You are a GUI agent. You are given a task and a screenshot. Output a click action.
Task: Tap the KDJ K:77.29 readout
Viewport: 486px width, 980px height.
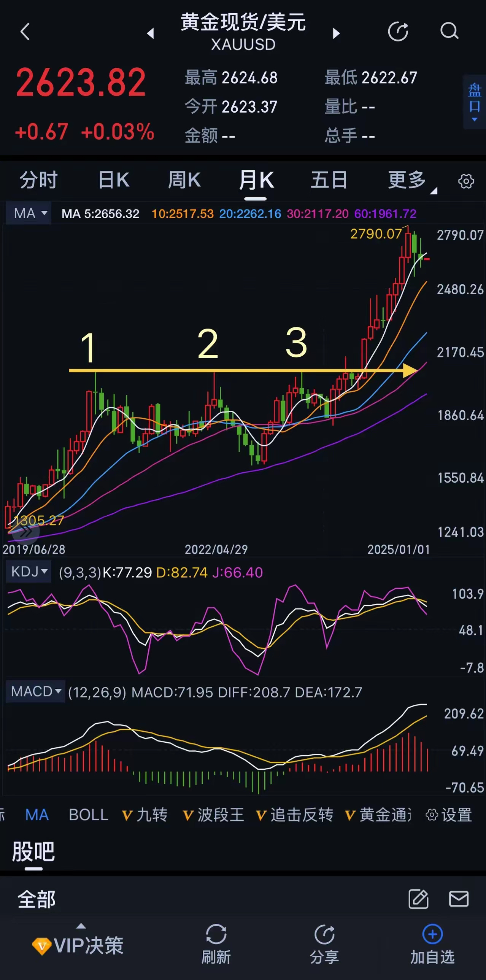coord(127,573)
